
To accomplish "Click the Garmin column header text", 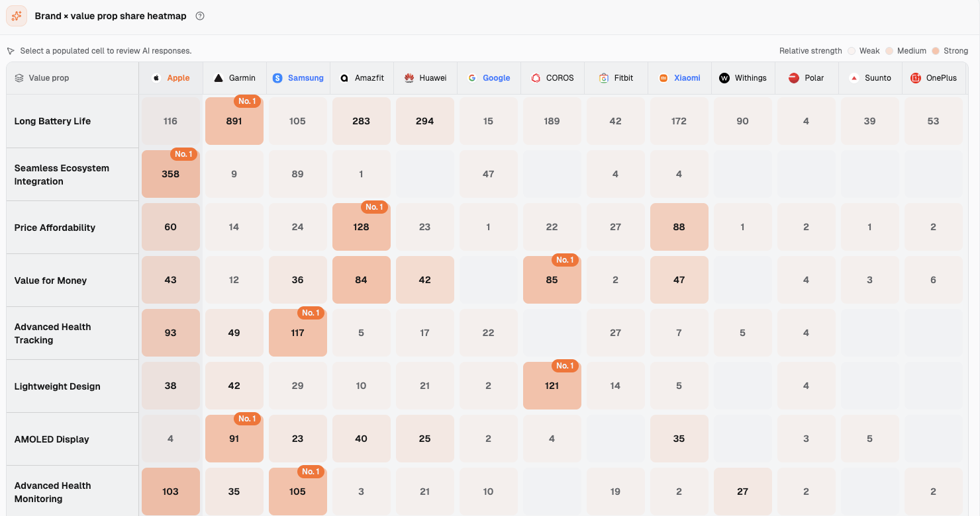I will (242, 78).
